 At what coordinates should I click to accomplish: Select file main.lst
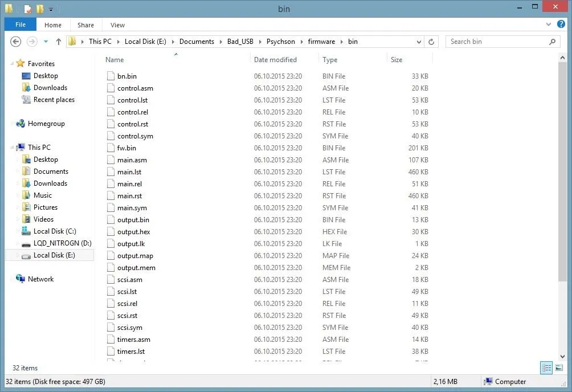(x=129, y=172)
